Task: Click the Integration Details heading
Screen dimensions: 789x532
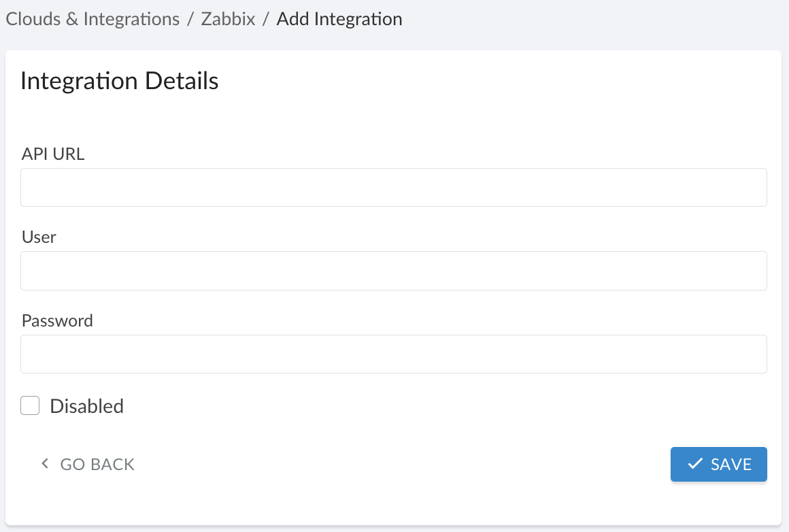Action: (120, 80)
